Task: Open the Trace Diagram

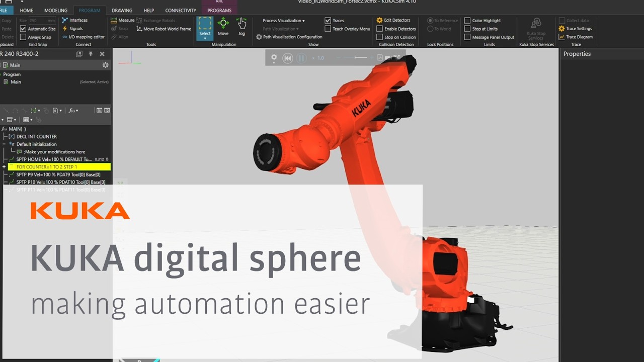Action: [x=576, y=37]
